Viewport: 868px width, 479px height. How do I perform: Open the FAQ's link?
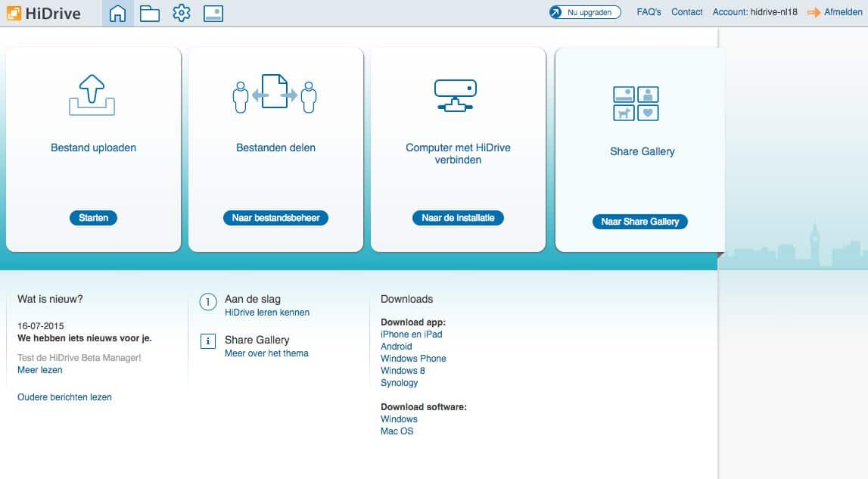point(649,11)
